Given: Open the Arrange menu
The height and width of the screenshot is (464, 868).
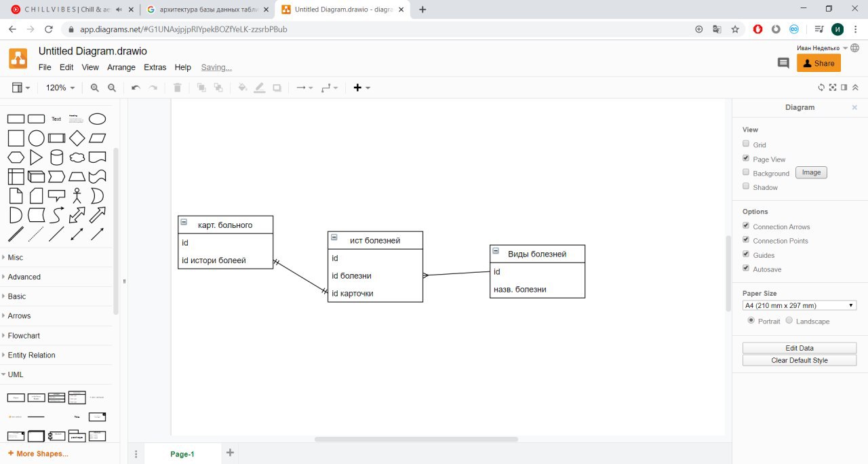Looking at the screenshot, I should point(121,67).
